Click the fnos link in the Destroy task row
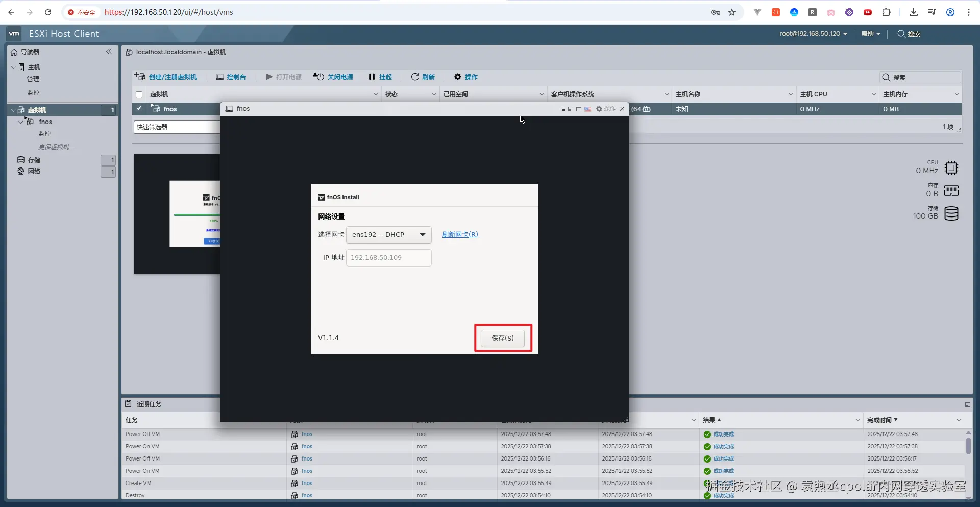The height and width of the screenshot is (507, 980). coord(307,495)
